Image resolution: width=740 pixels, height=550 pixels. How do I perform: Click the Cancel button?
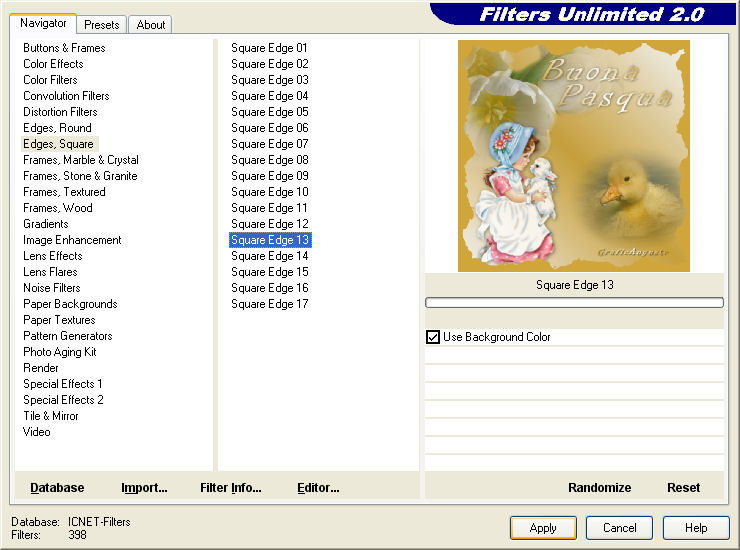(619, 528)
